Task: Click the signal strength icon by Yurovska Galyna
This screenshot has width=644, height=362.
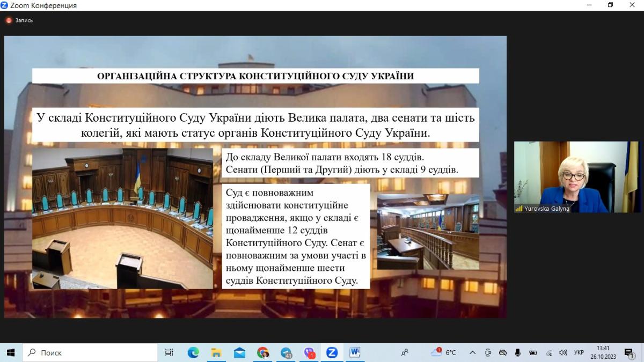Action: point(519,209)
